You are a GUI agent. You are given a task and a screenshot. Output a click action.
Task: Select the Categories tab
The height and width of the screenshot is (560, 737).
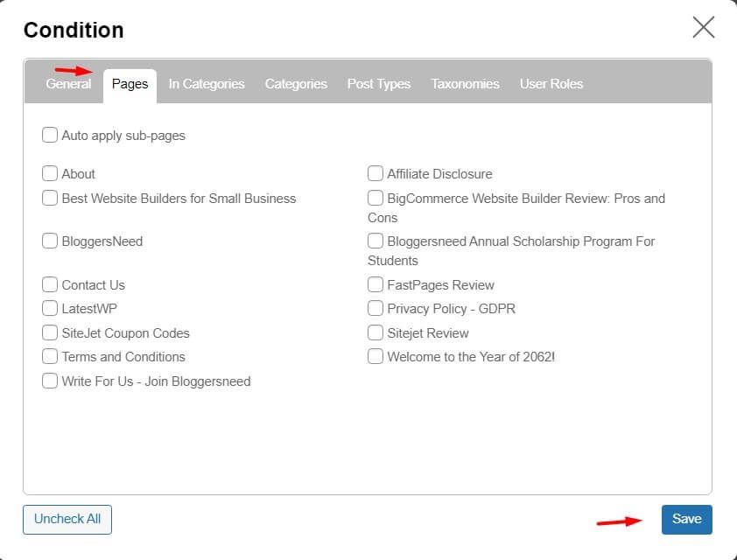click(296, 83)
